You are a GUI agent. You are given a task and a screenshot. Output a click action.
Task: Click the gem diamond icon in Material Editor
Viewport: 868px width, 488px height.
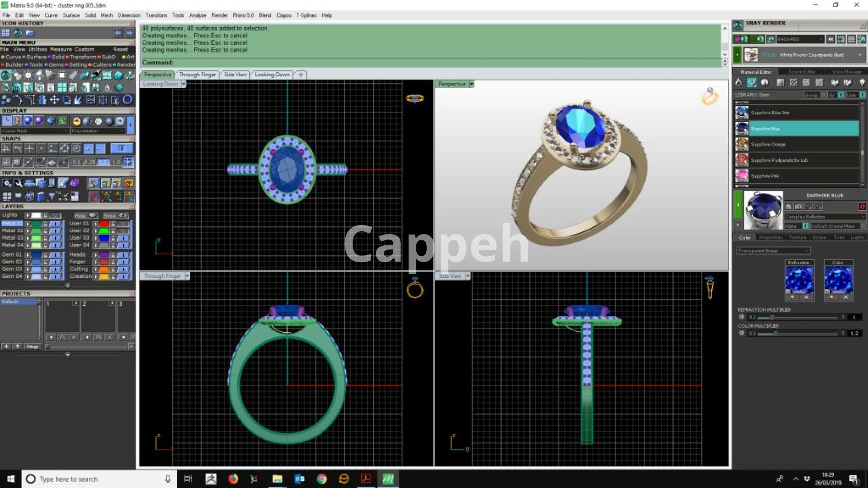751,83
